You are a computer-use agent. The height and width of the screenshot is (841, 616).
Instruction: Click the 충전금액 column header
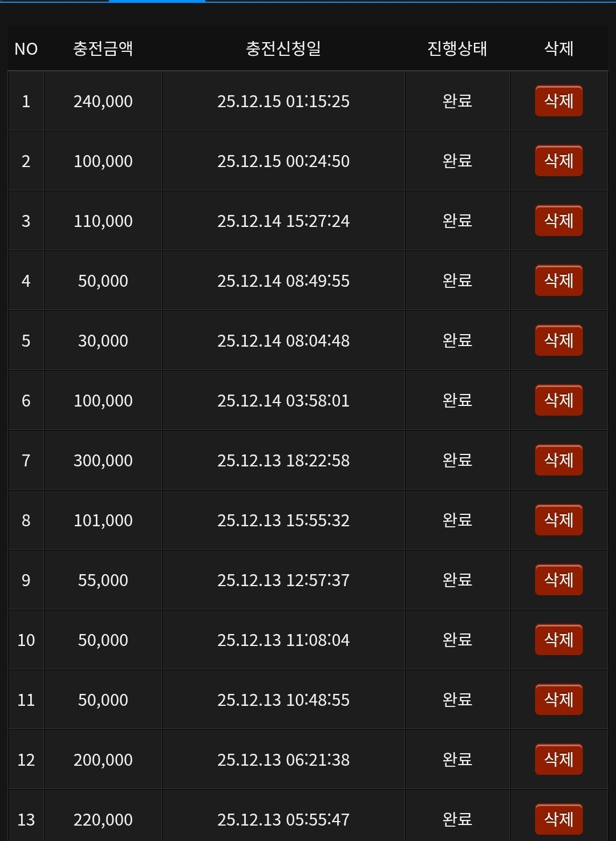point(103,48)
